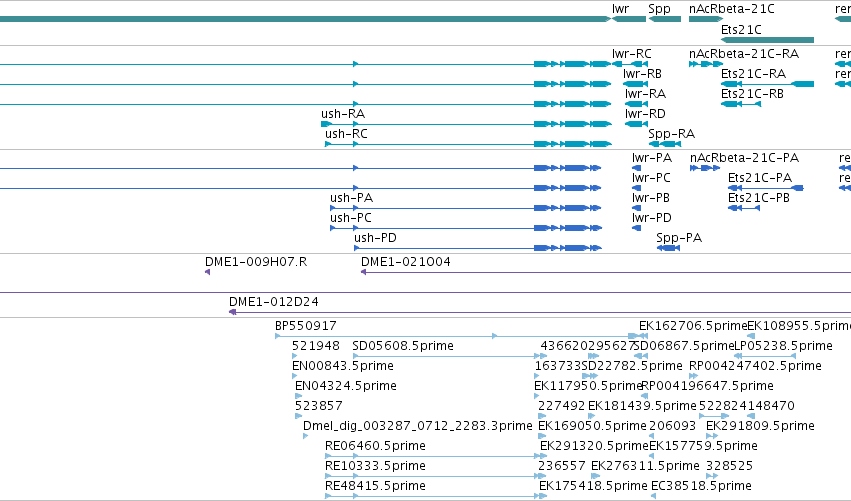Click the 328525 EST label
This screenshot has width=851, height=501.
coord(729,466)
